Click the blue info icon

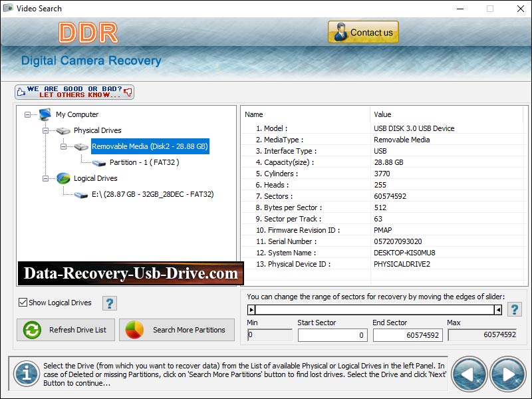coord(27,374)
